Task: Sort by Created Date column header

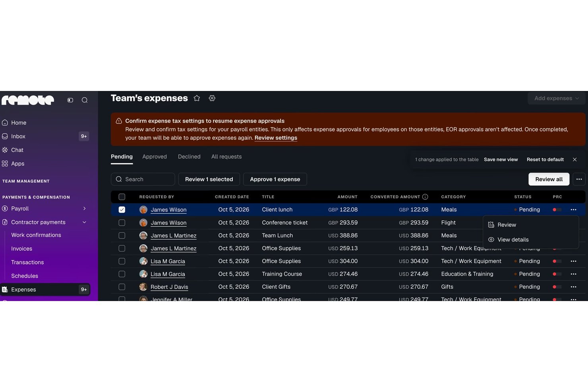Action: point(232,197)
